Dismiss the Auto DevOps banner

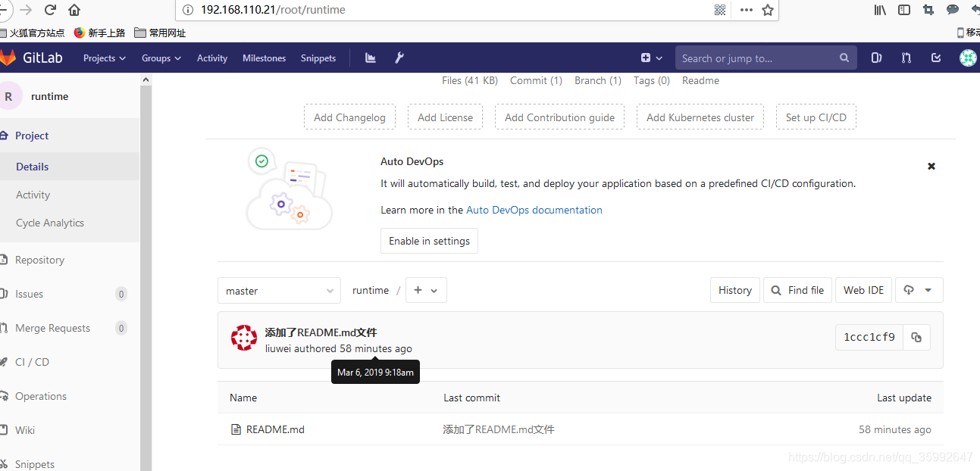931,166
